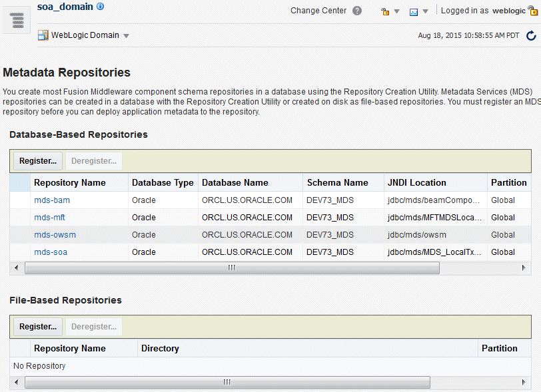
Task: Click the padlock icon beside weblogic
Action: (533, 11)
